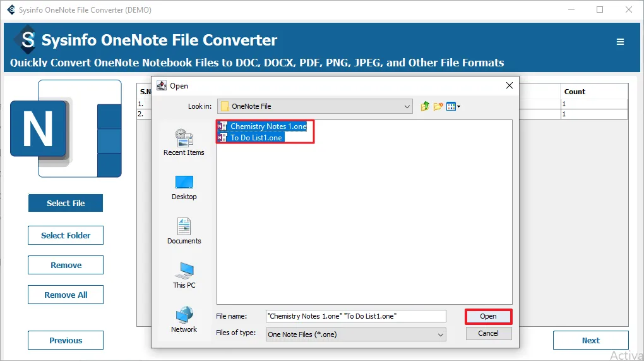The height and width of the screenshot is (361, 644).
Task: Click the Cancel button in dialog
Action: tap(488, 333)
